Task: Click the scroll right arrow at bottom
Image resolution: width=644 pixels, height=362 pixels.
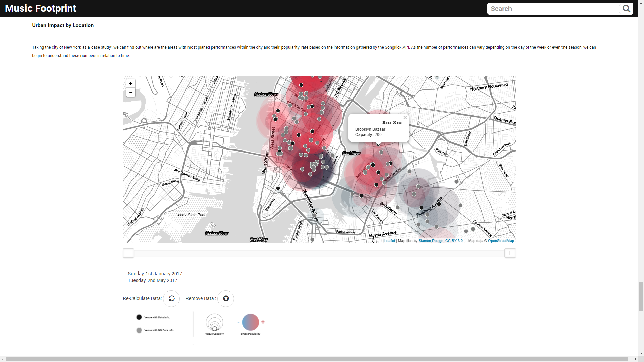Action: coord(636,359)
